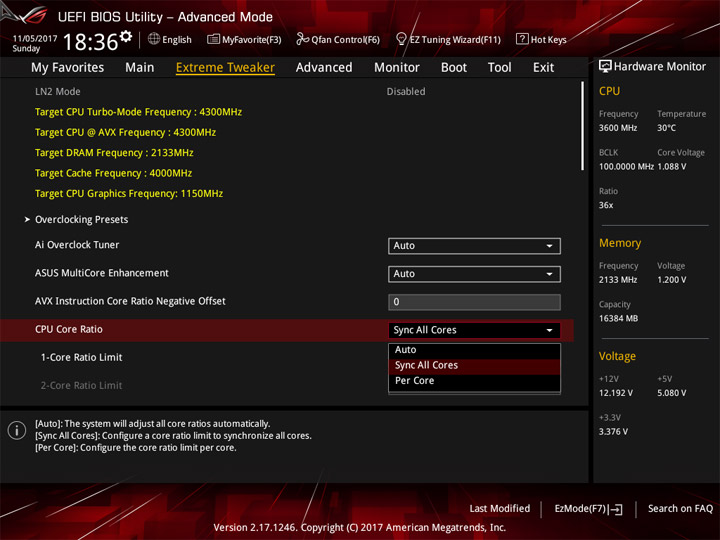The image size is (720, 540).
Task: Open the Ai Overclock Tuner dropdown
Action: coord(474,246)
